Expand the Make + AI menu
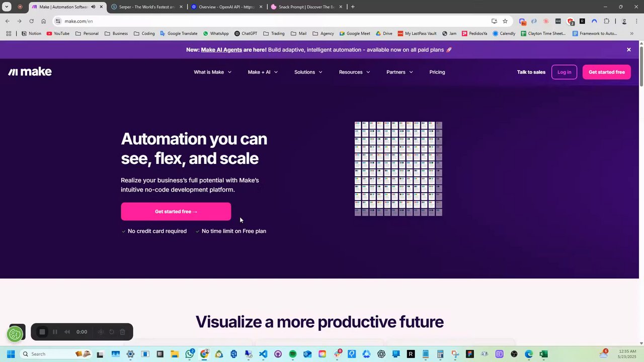This screenshot has height=362, width=644. point(263,72)
